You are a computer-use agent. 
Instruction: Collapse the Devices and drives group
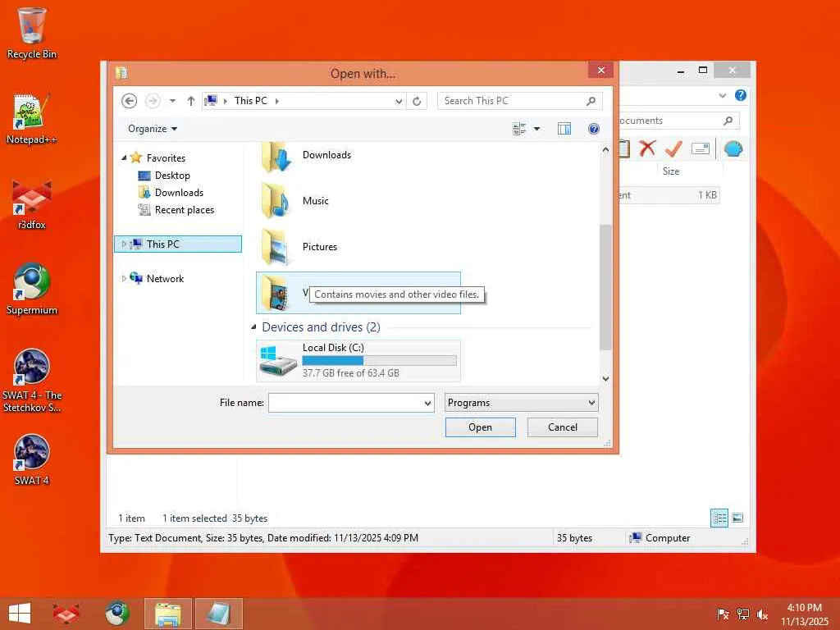point(254,326)
